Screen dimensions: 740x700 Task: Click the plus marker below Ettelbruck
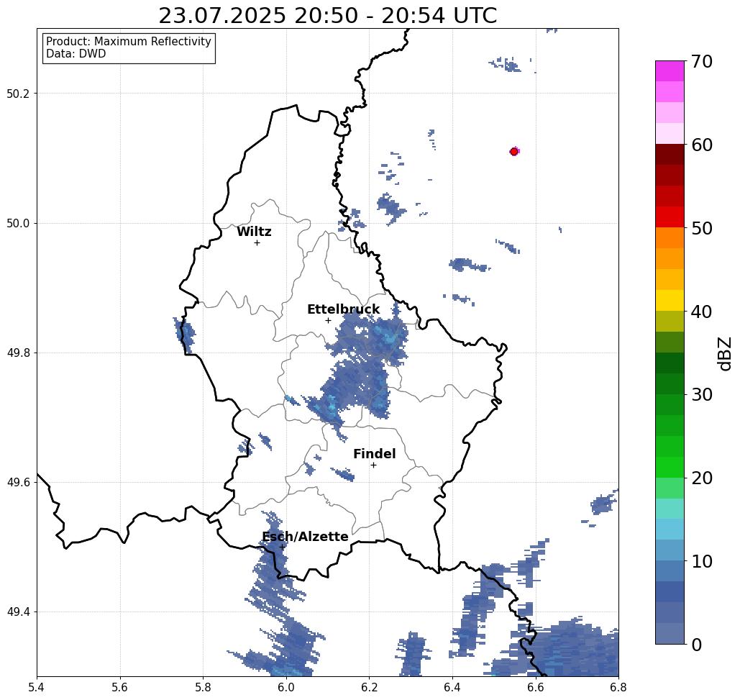[328, 320]
